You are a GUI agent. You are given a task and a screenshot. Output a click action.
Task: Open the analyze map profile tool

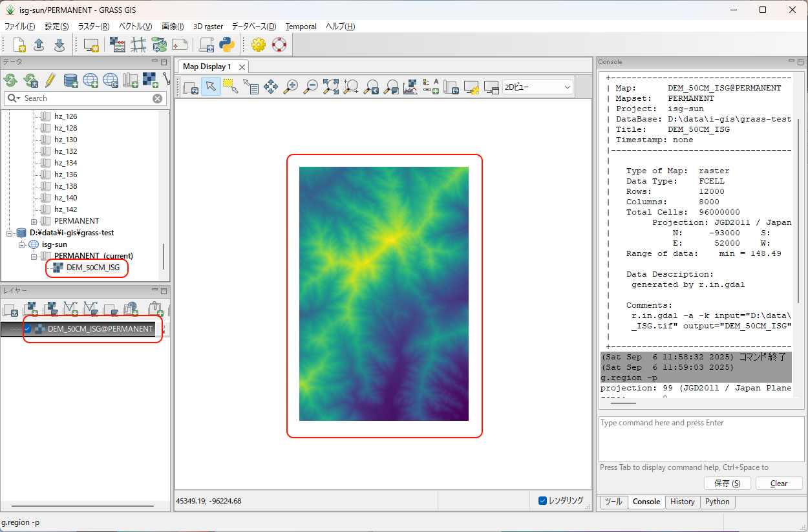point(410,87)
